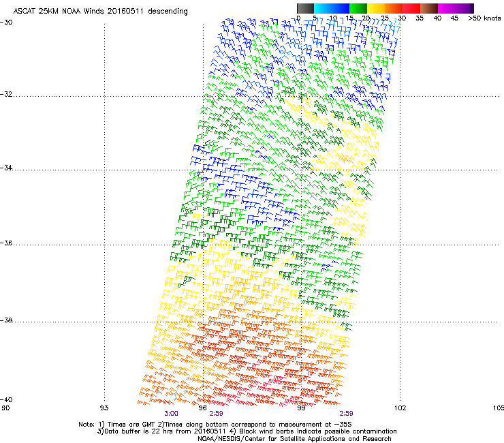Click the 'Data buffer is 22 hrs' note line
Screen dimensions: 504x443
coord(247,431)
